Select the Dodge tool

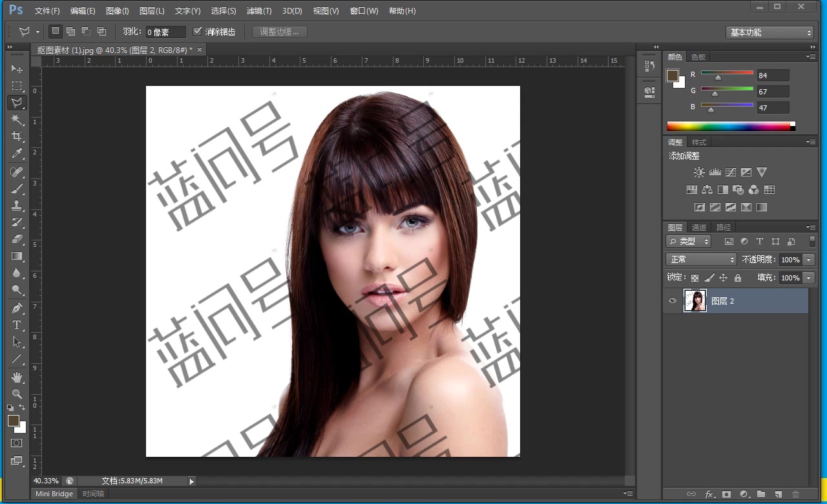(x=17, y=289)
